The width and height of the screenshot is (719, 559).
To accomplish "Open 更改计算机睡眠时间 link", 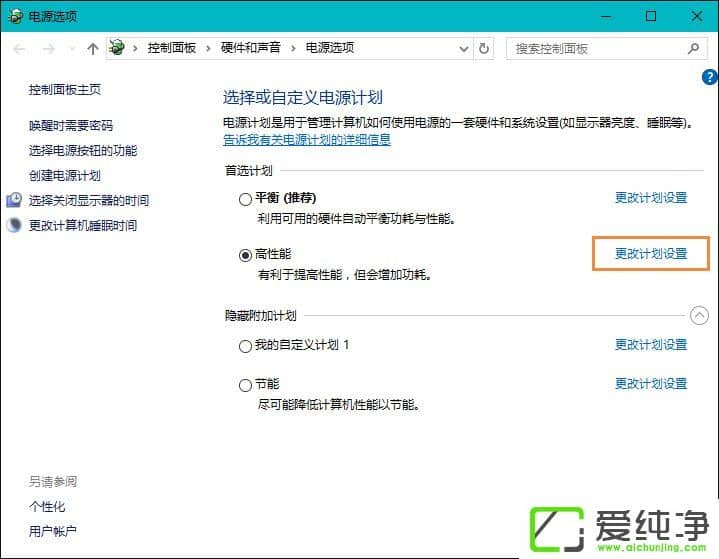I will (x=83, y=225).
